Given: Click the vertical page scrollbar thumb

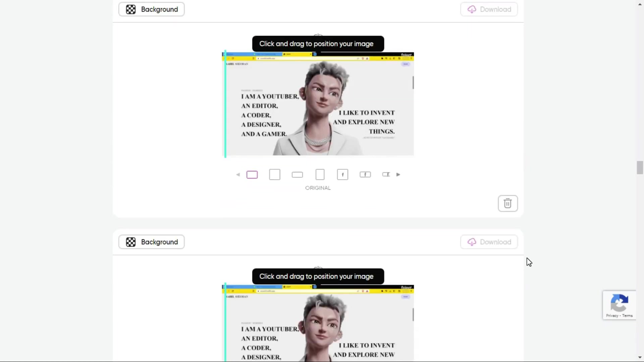Looking at the screenshot, I should [x=640, y=168].
